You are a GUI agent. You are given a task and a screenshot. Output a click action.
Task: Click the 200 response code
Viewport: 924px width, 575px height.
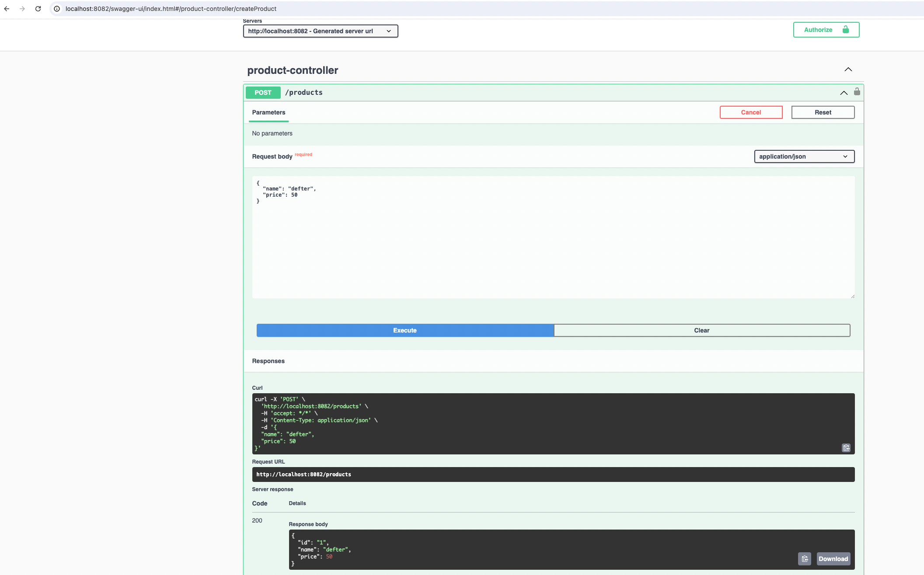(257, 521)
